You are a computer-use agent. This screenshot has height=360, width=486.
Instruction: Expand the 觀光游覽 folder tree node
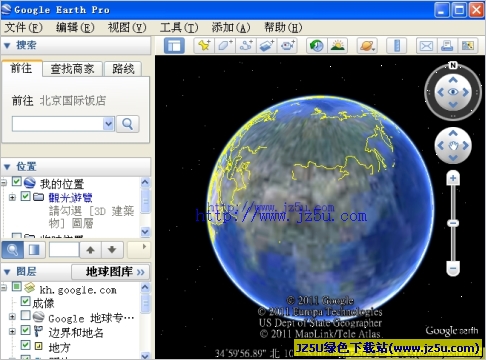(x=12, y=198)
